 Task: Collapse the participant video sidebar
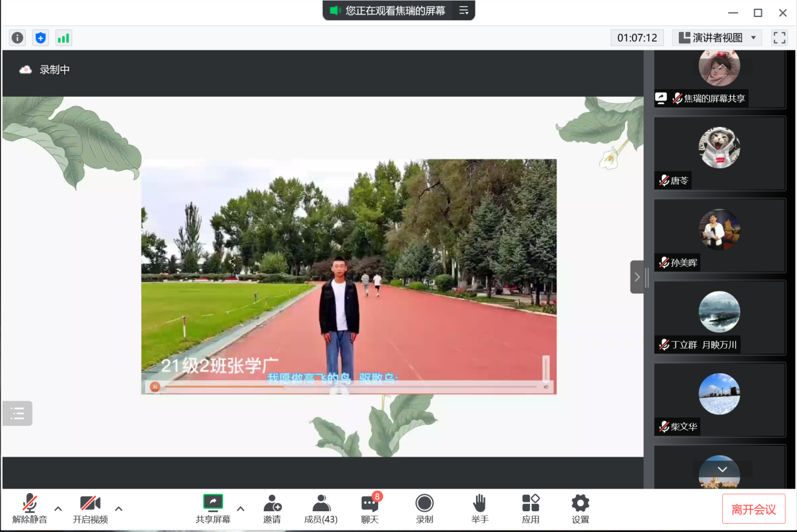pyautogui.click(x=637, y=277)
